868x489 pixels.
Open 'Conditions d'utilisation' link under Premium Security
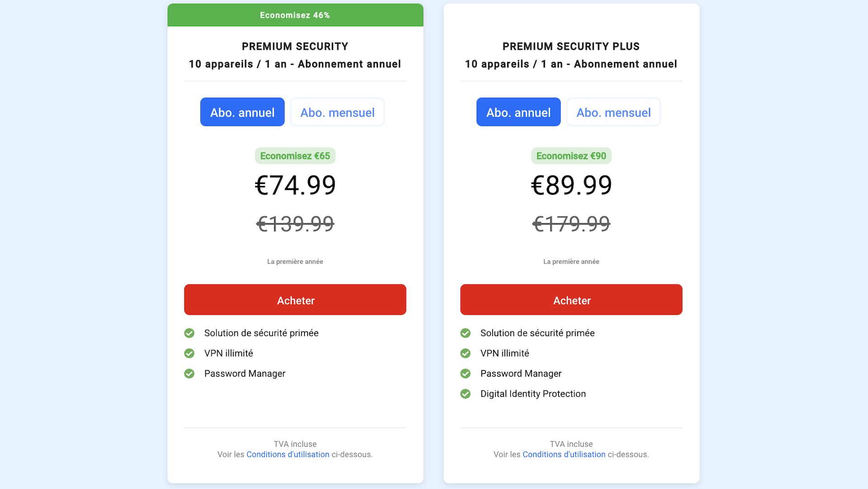coord(288,455)
